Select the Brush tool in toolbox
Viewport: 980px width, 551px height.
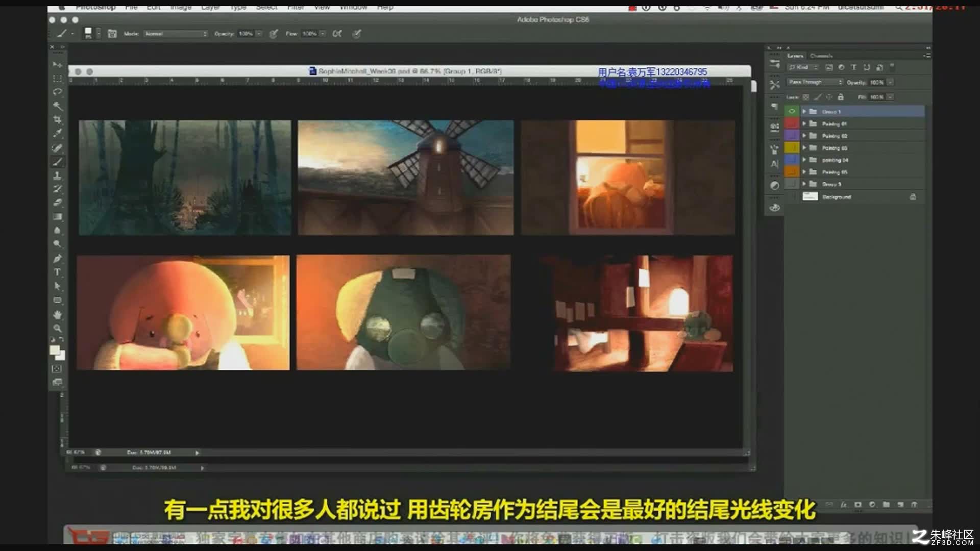57,162
